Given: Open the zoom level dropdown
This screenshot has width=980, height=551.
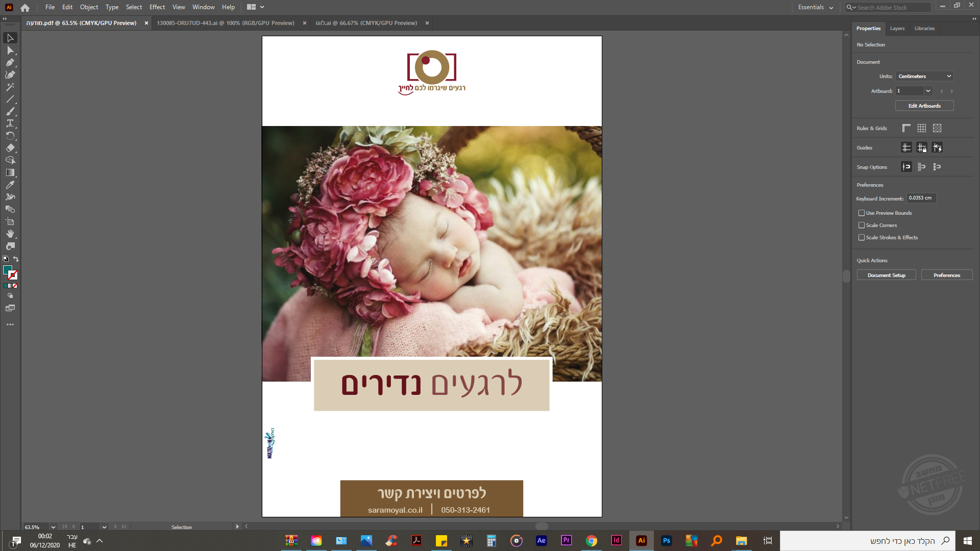Looking at the screenshot, I should tap(53, 527).
